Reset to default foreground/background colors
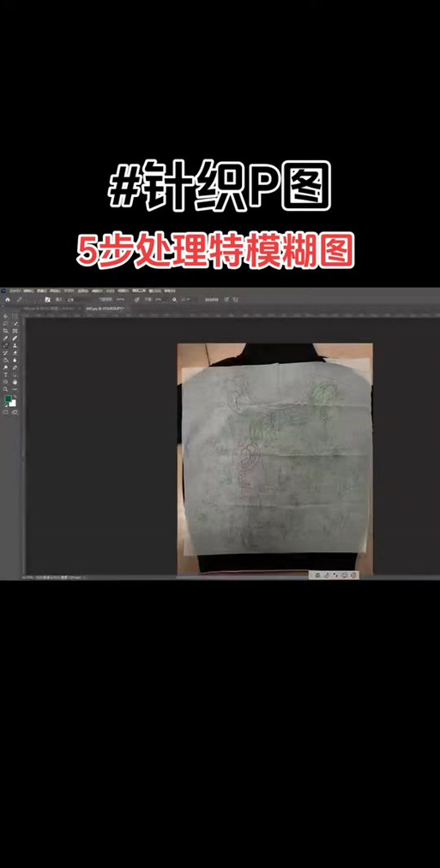440x868 pixels. (6, 405)
